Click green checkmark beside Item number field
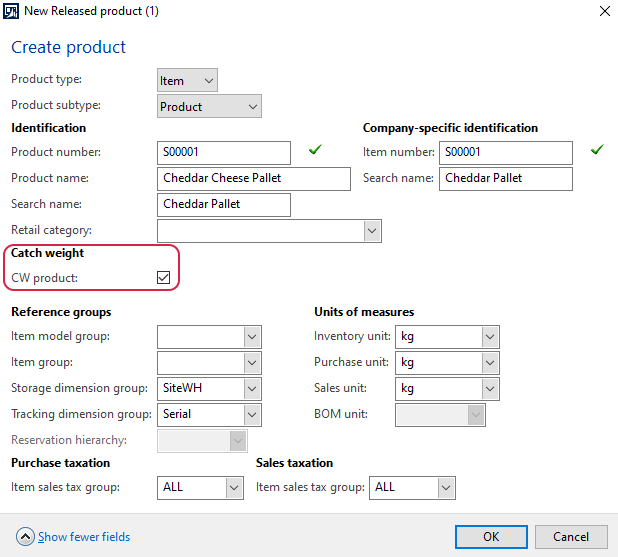 click(x=597, y=149)
